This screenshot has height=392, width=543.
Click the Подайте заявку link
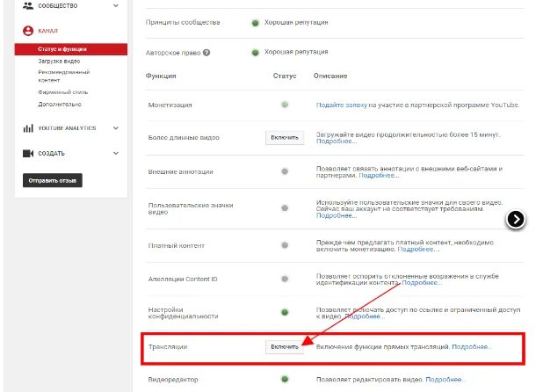coord(342,105)
